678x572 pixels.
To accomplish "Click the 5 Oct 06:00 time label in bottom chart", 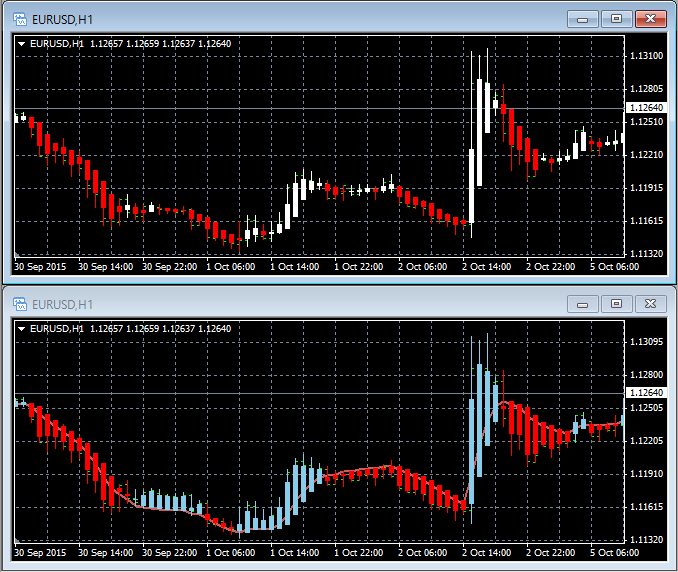I will (614, 553).
